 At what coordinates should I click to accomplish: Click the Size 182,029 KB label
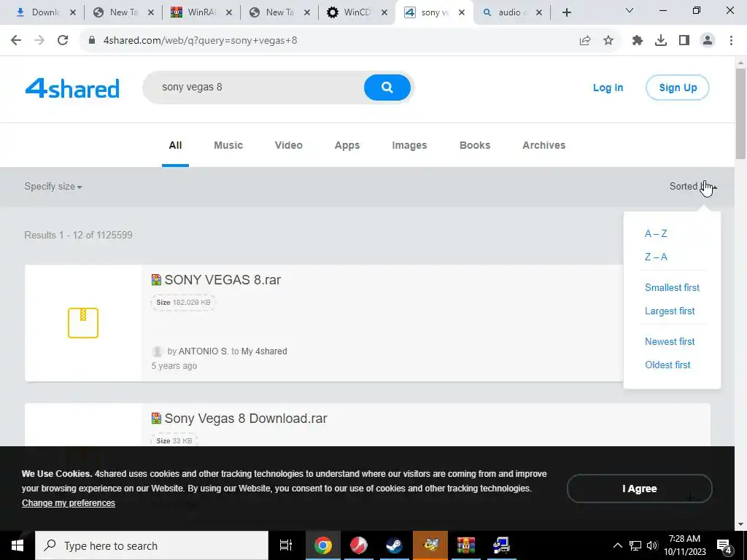tap(183, 303)
